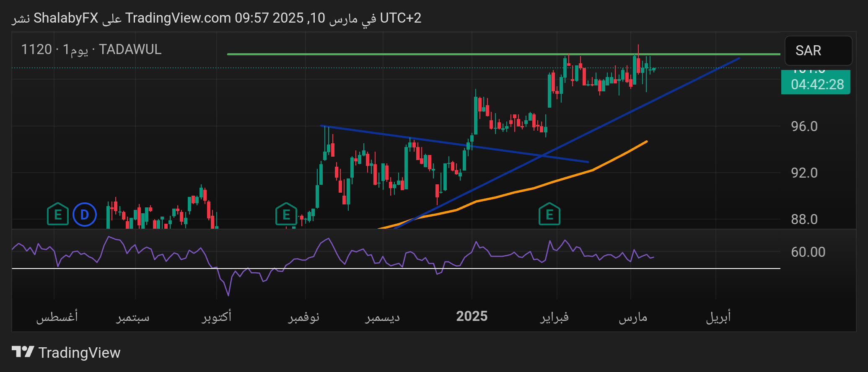This screenshot has width=868, height=372.
Task: Select the white RSI horizontal level line
Action: [396, 268]
